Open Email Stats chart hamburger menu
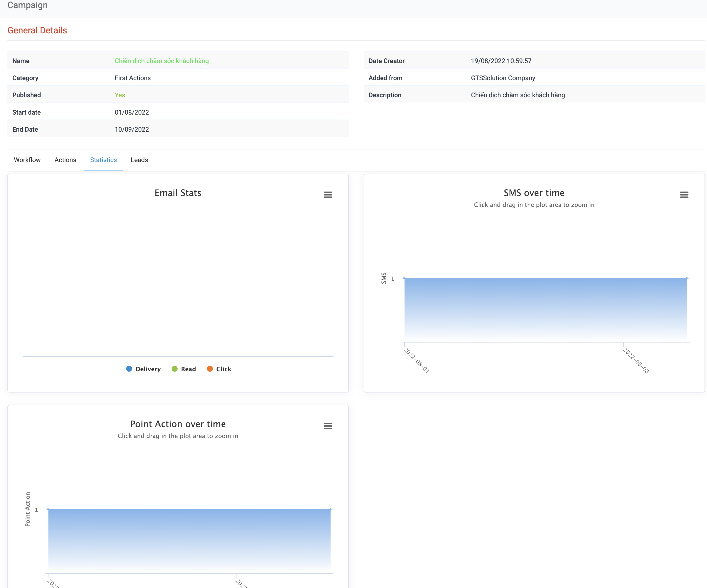This screenshot has width=707, height=588. pos(328,195)
